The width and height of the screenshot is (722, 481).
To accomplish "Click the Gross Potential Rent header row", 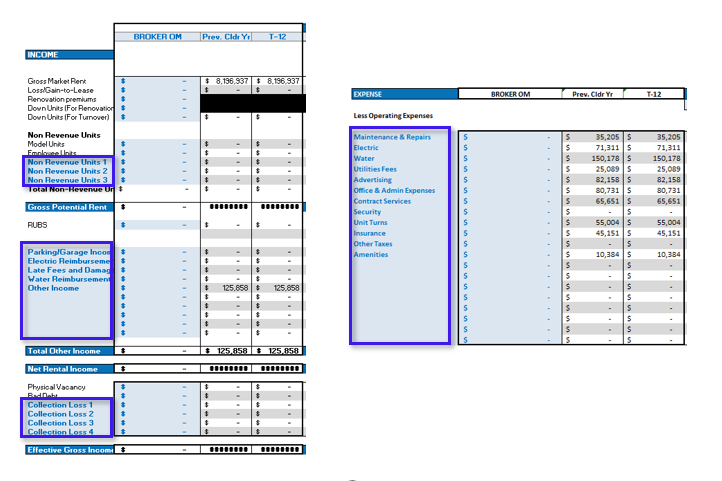I will [69, 207].
